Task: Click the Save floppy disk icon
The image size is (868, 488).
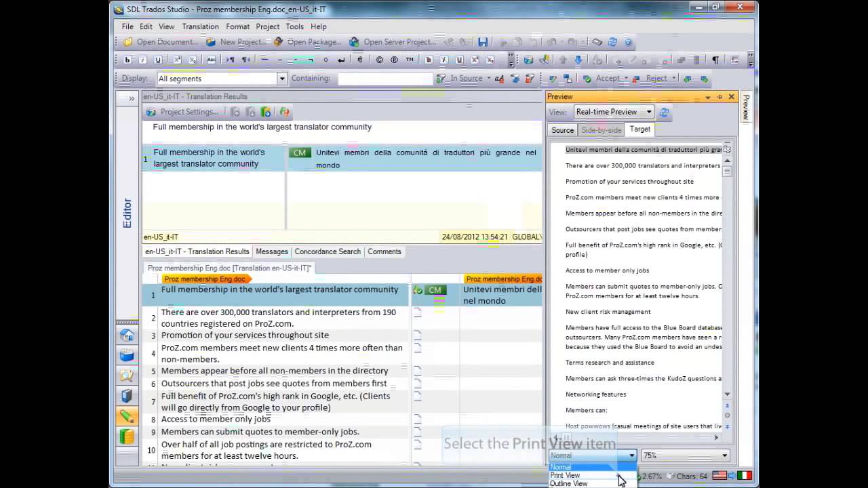Action: 483,42
